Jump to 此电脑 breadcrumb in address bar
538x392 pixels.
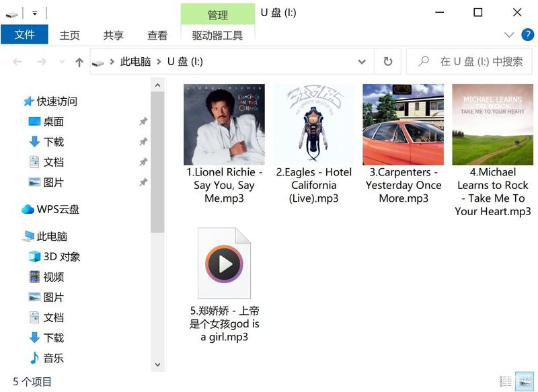(x=136, y=62)
